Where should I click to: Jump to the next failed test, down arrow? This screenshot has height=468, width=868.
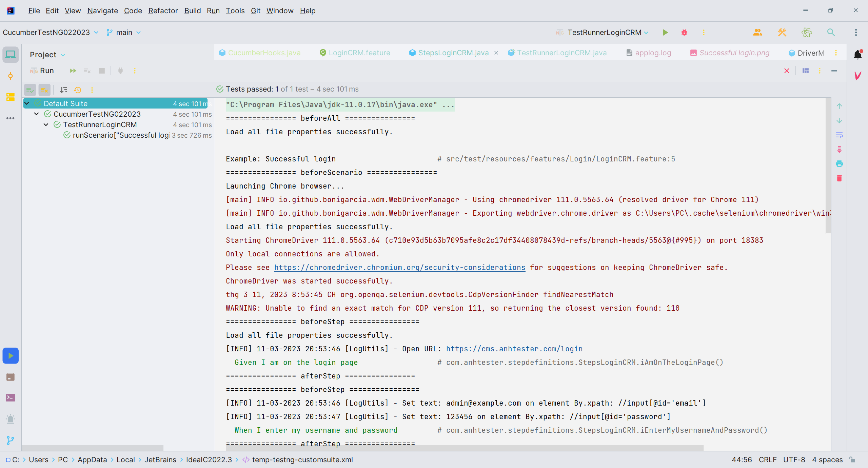click(x=839, y=121)
